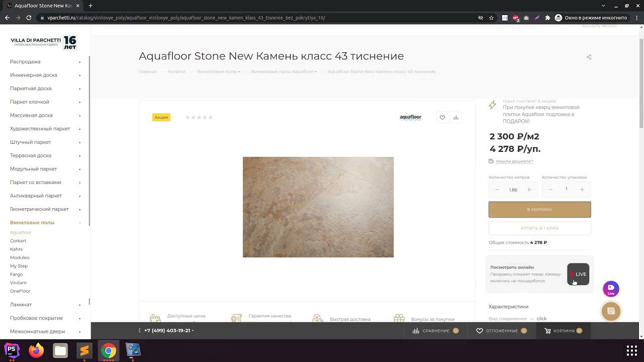Open Геометрический паркет category

[x=39, y=209]
